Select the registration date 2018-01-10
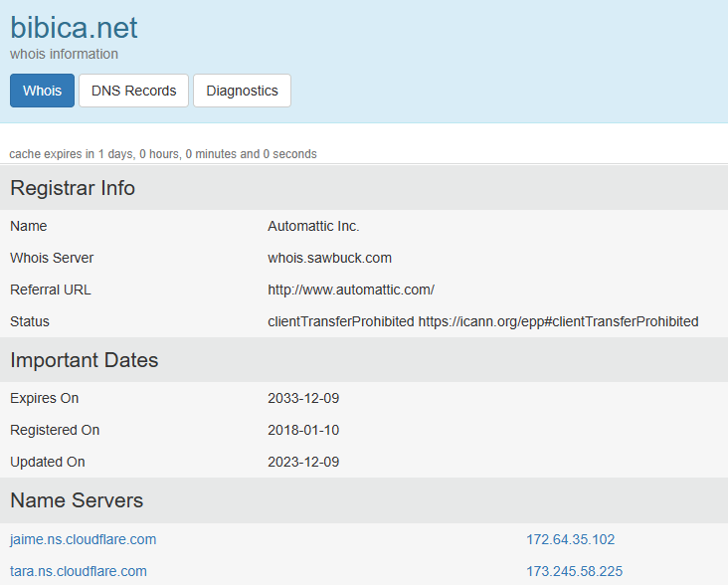This screenshot has width=728, height=585. [x=303, y=430]
